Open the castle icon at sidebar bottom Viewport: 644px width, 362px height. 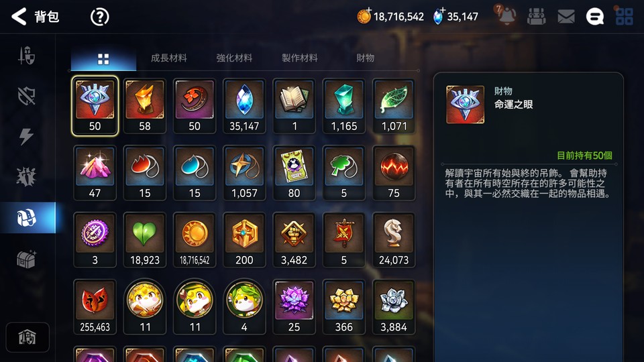point(27,337)
